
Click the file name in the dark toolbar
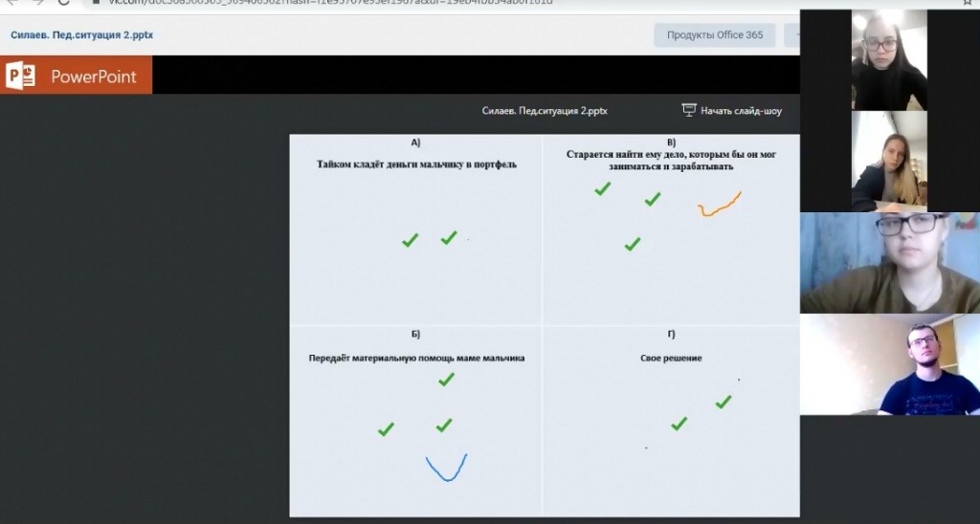pyautogui.click(x=544, y=111)
